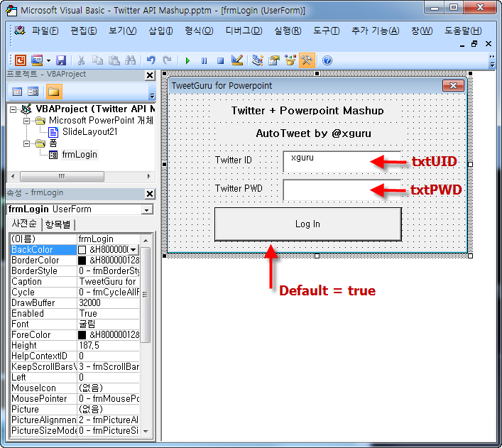Click properties list scrollbar down arrow
The width and height of the screenshot is (502, 448).
(146, 432)
